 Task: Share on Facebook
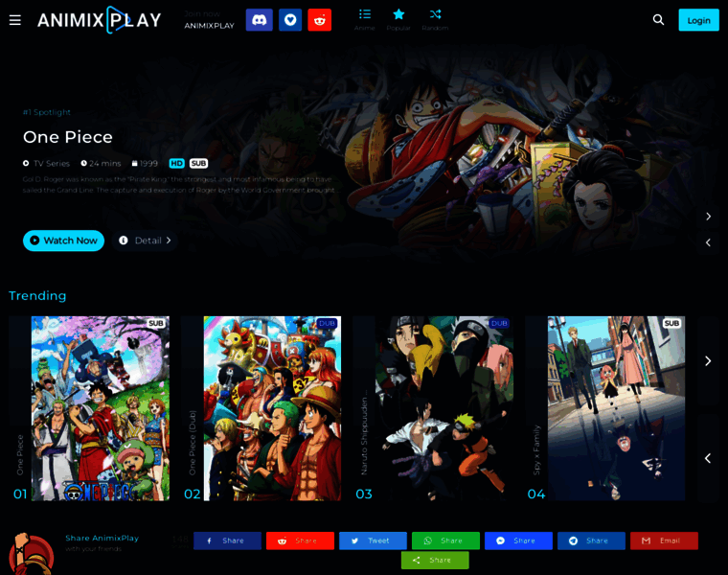tap(228, 540)
